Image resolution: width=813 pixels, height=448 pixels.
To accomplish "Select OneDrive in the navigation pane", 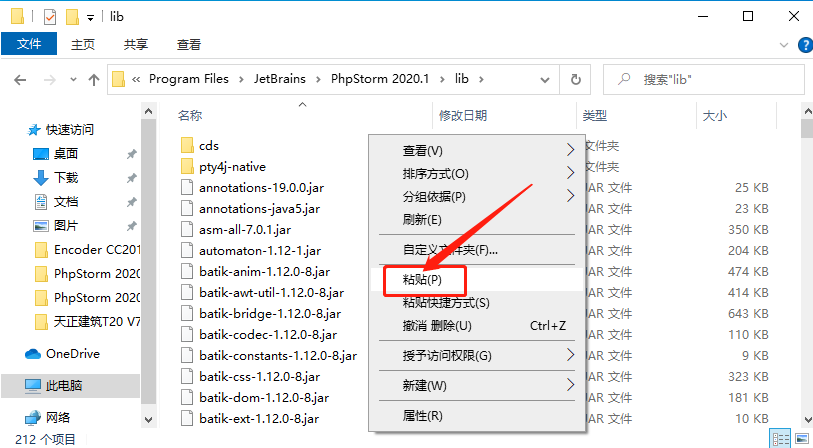I will pos(73,354).
